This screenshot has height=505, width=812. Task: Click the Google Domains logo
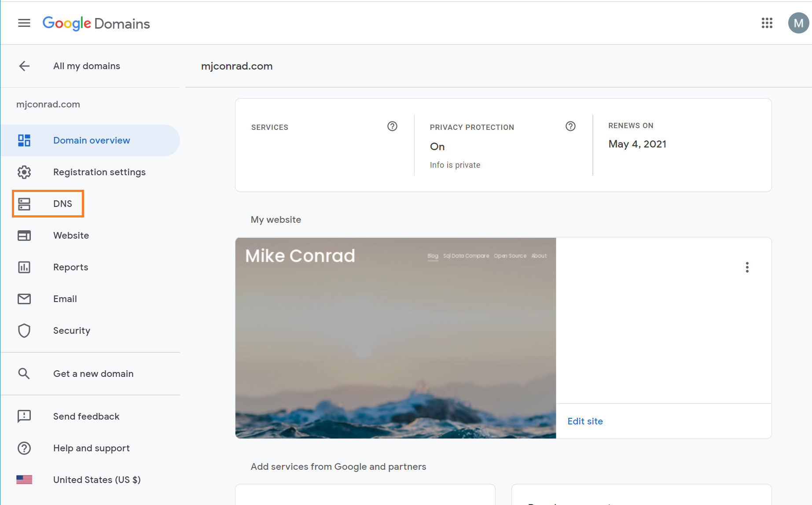coord(96,23)
